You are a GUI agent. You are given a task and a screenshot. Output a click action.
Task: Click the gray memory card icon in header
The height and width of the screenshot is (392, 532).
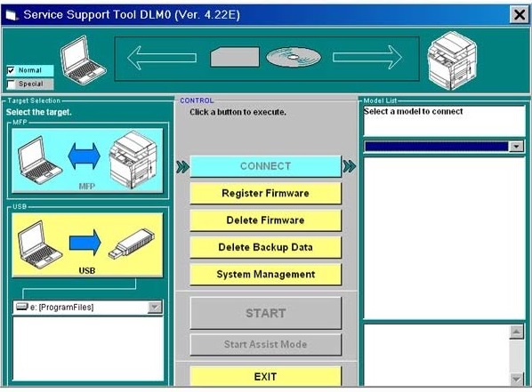coord(235,57)
